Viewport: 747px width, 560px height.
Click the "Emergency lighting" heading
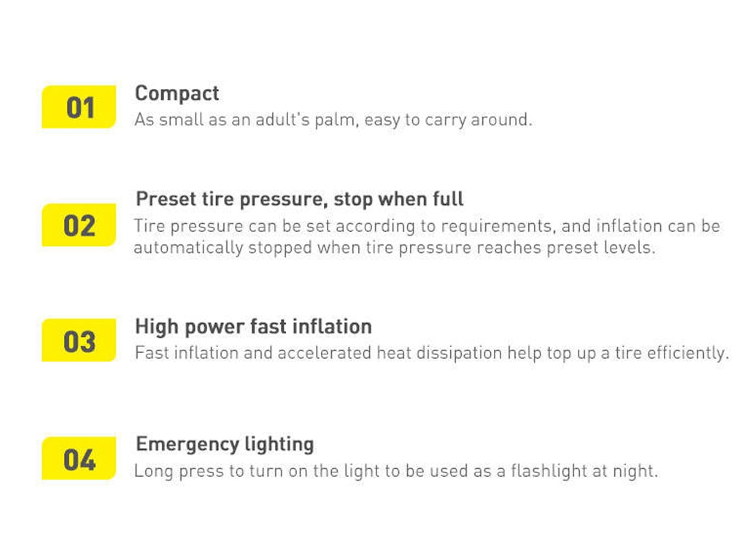[225, 444]
